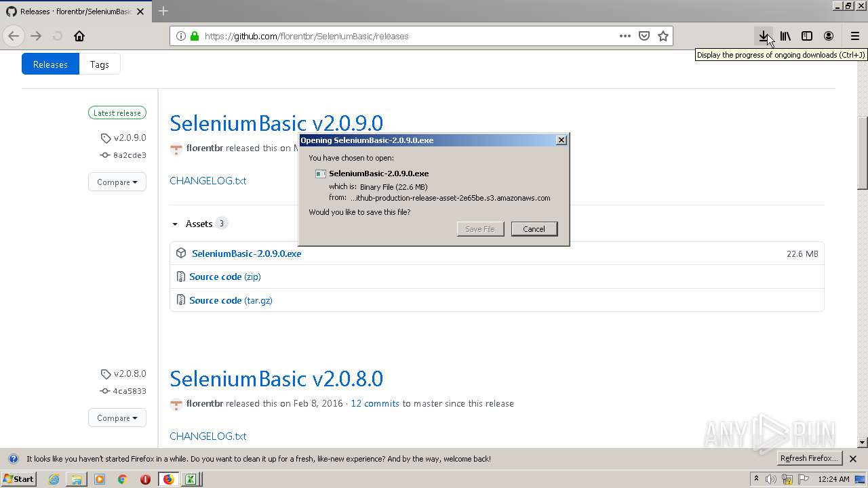
Task: Show hidden system tray icons
Action: 756,479
